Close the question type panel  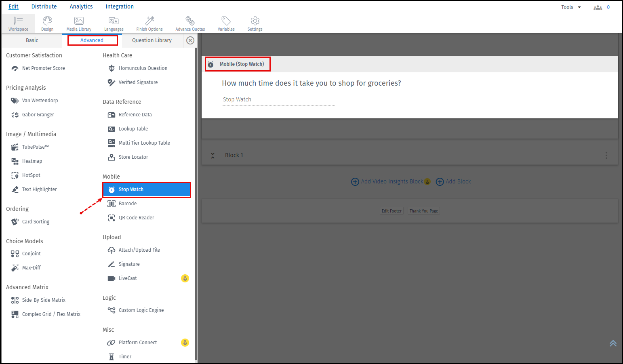[x=190, y=40]
